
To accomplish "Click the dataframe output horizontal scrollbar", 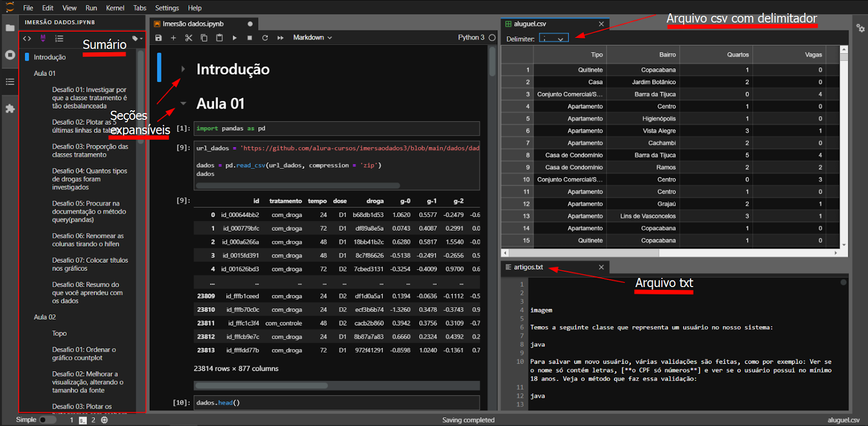I will 261,386.
